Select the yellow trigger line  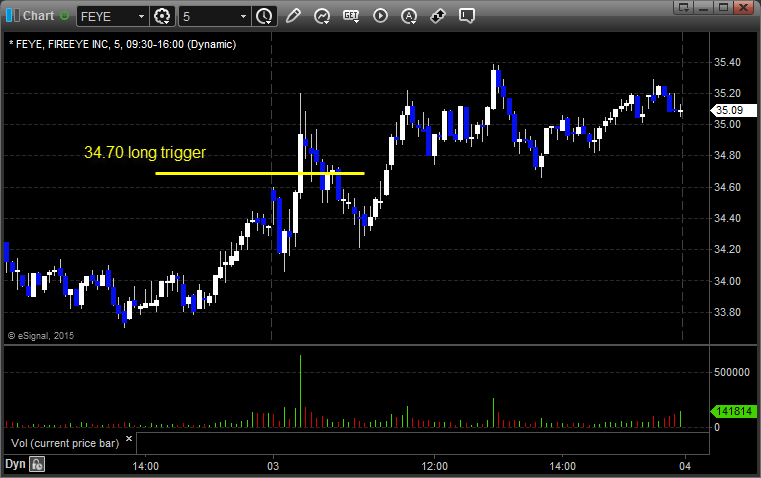[260, 173]
